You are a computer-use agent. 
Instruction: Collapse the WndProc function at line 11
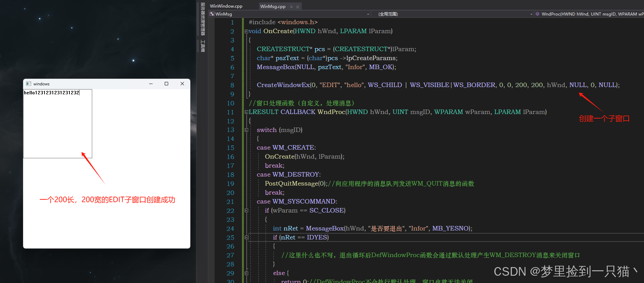(246, 112)
